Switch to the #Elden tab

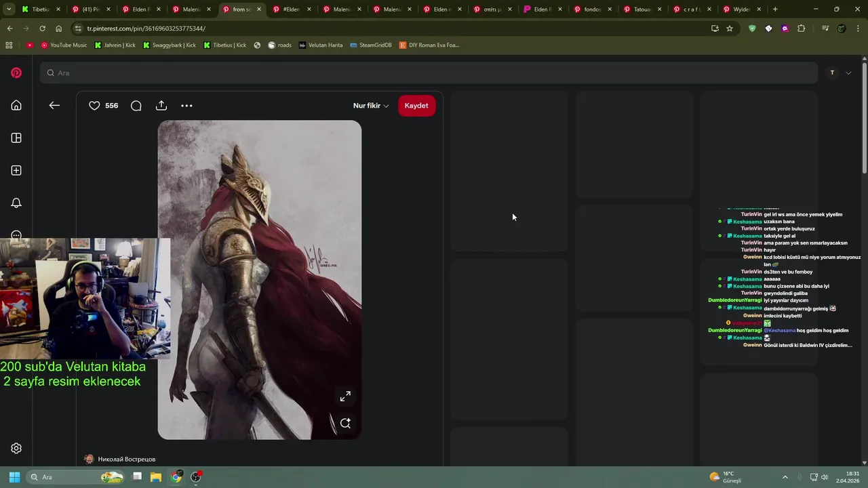click(x=291, y=9)
